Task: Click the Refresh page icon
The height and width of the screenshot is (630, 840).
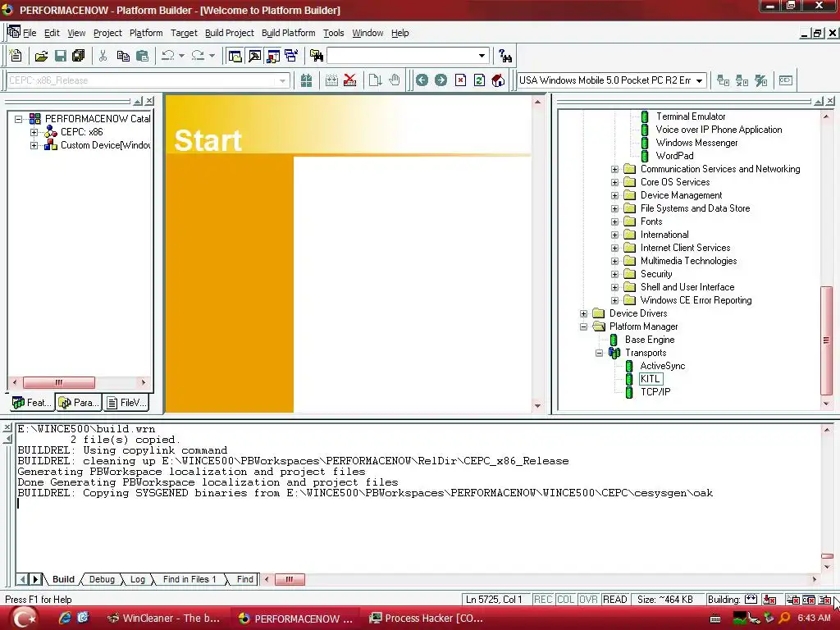Action: click(479, 80)
